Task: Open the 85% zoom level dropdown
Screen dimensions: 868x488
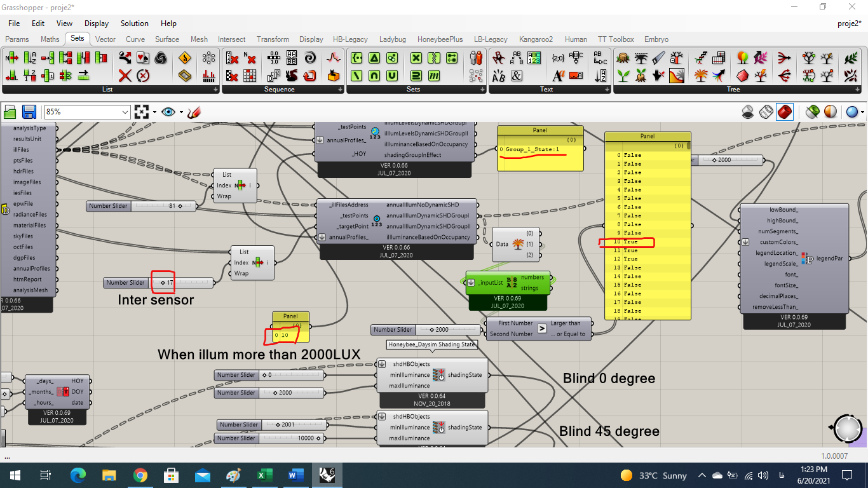Action: pyautogui.click(x=125, y=112)
